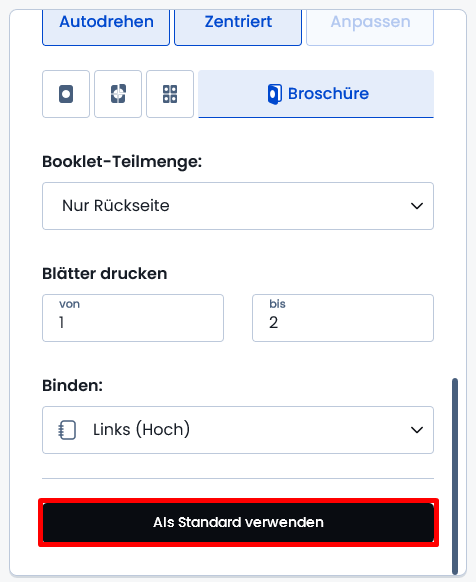Toggle the Autodrehen option

click(x=106, y=27)
